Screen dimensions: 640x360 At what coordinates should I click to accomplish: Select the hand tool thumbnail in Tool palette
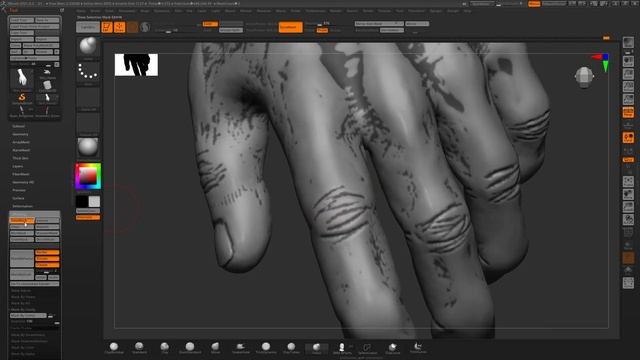click(x=22, y=79)
